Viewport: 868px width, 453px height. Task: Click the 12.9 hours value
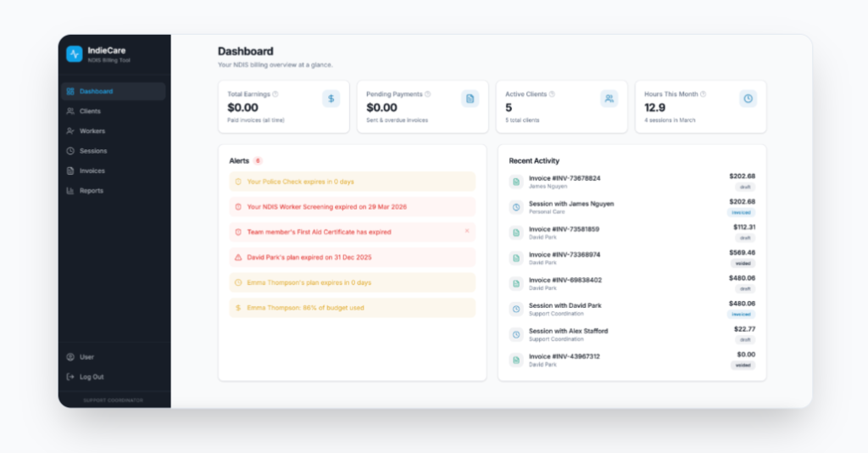(x=655, y=108)
